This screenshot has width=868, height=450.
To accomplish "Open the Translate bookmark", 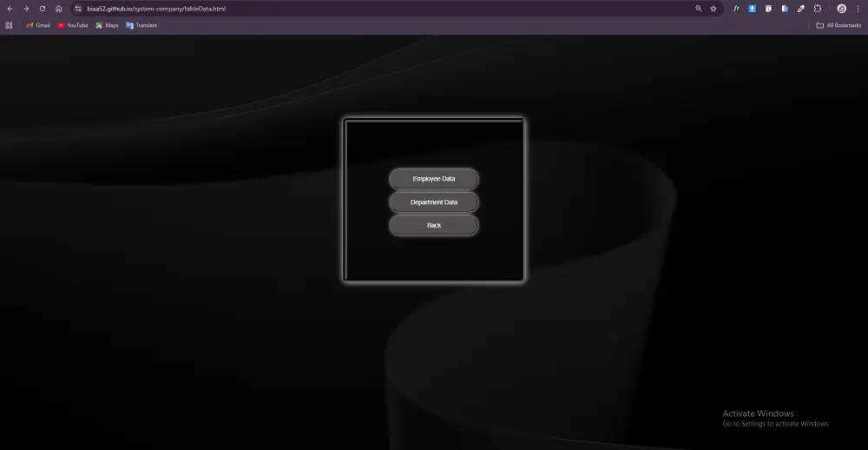I will (141, 25).
